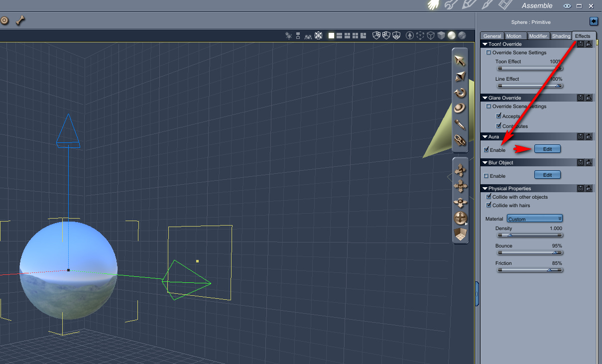
Task: Click the bone tool icon in top-left toolbar
Action: [x=20, y=20]
